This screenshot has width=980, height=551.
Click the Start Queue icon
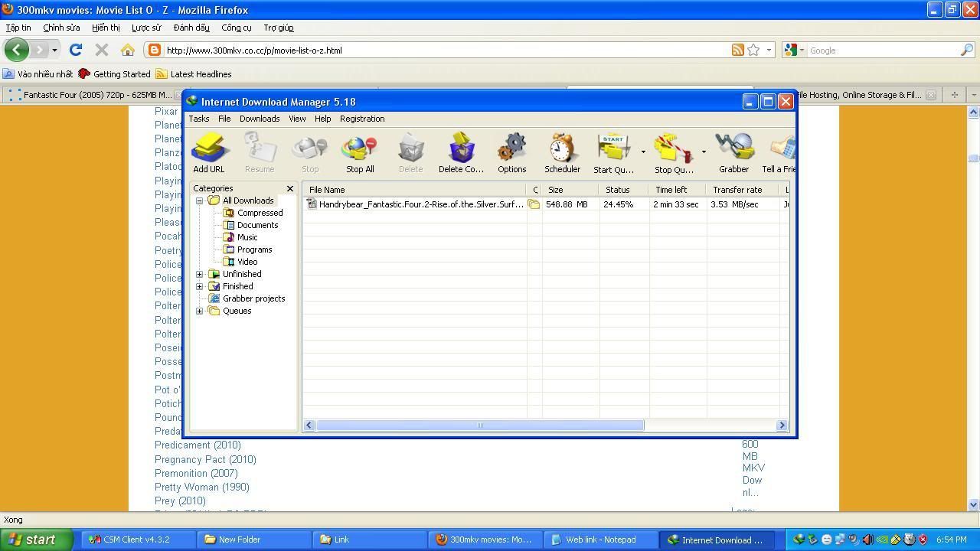(614, 148)
